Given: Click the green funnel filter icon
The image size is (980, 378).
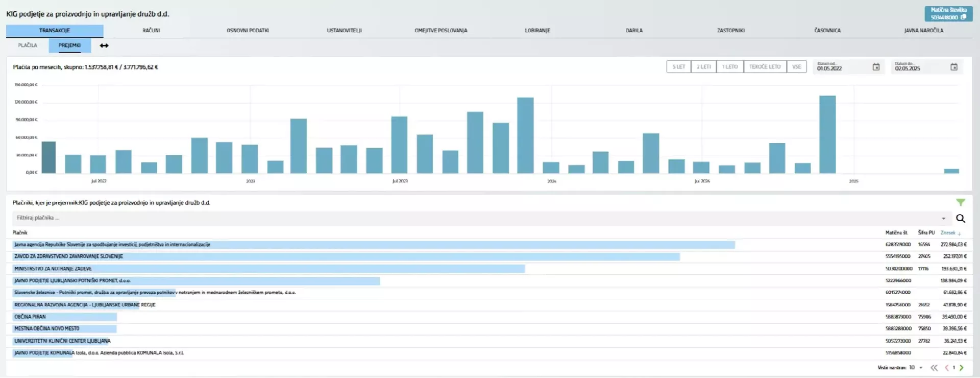Looking at the screenshot, I should (960, 203).
